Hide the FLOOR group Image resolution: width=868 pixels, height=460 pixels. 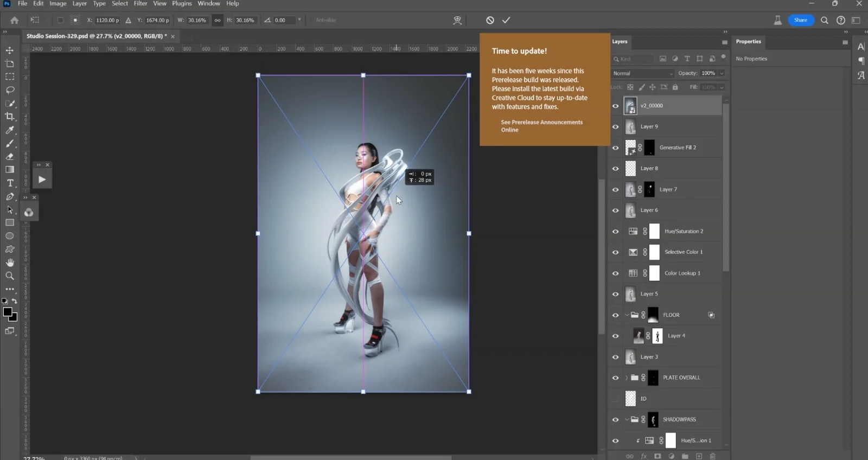point(615,315)
